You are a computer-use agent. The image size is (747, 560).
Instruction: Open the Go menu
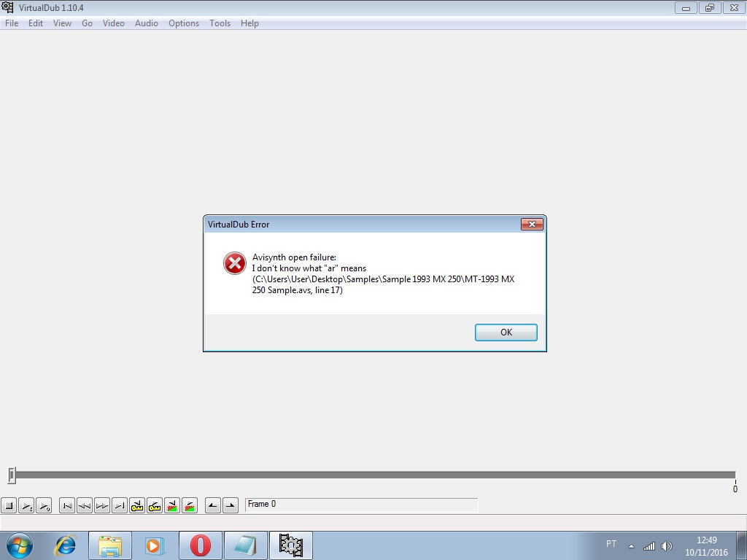point(88,23)
